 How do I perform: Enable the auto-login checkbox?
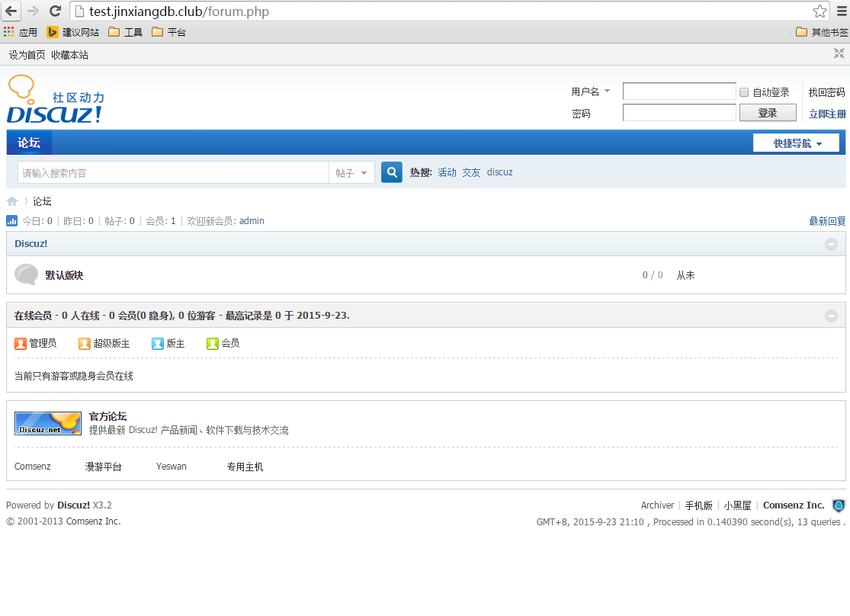click(x=744, y=92)
